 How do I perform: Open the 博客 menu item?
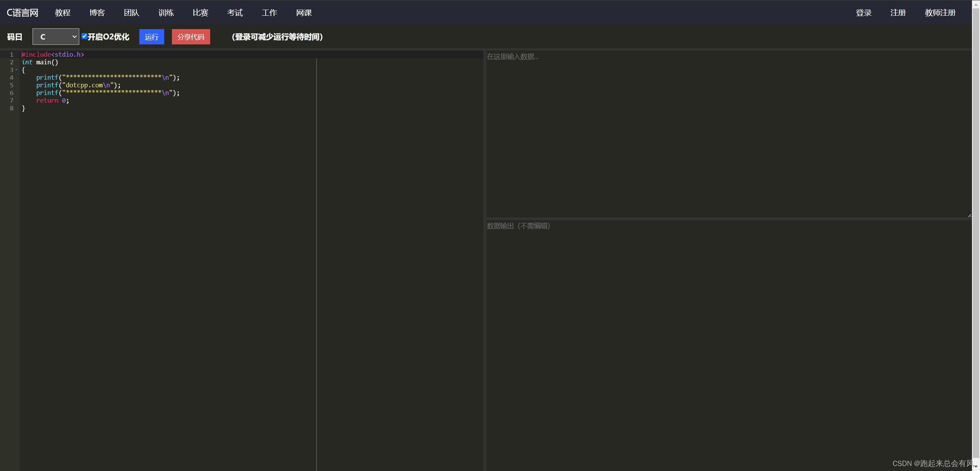(x=97, y=13)
